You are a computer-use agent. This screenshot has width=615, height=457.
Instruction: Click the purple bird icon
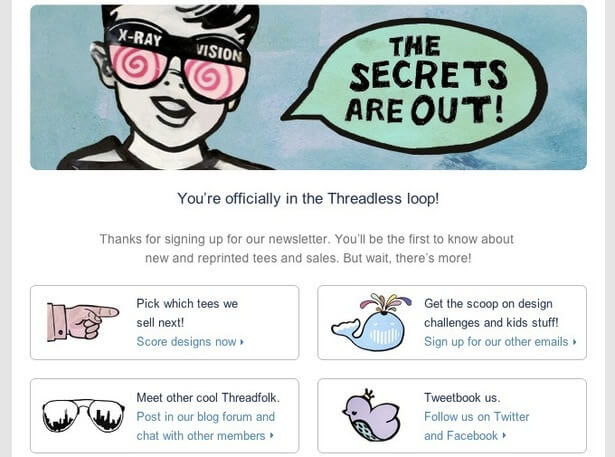point(370,415)
